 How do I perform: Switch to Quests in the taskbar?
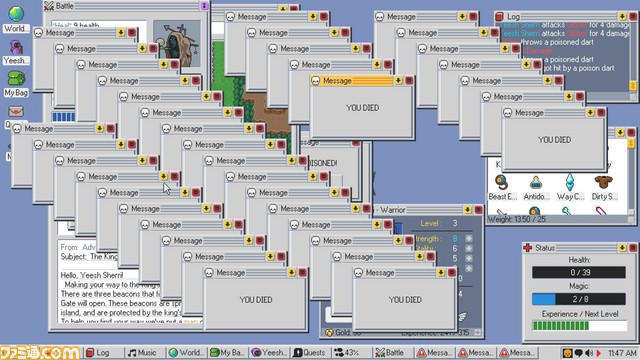click(x=309, y=353)
